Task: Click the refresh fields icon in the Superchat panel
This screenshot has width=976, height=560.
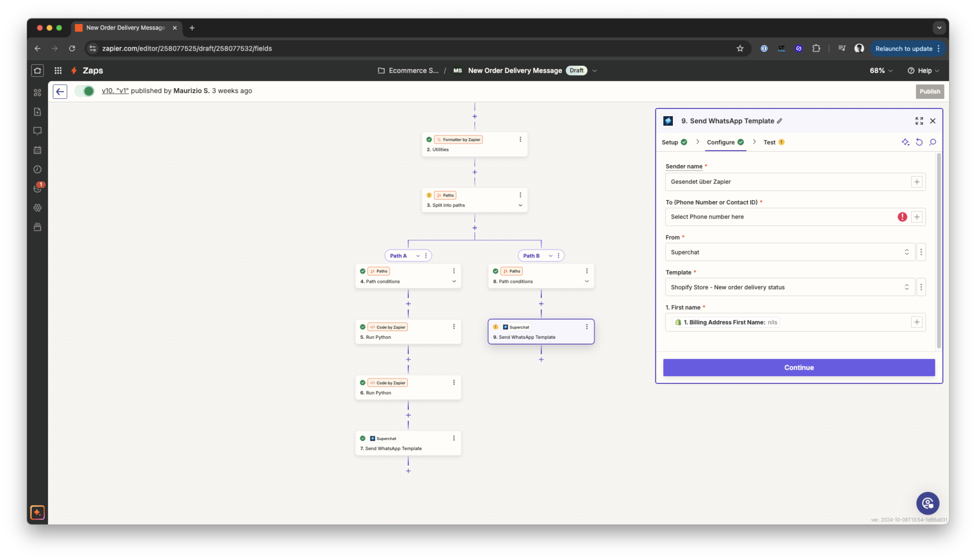Action: pos(919,142)
